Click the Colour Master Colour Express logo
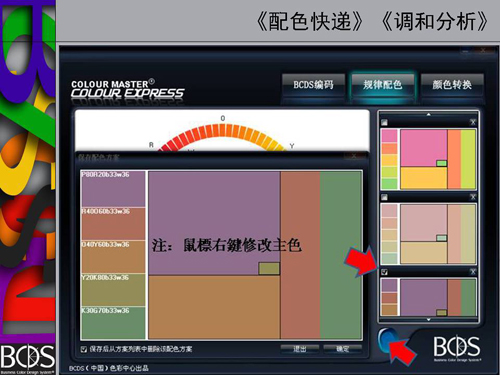This screenshot has height=375, width=500. point(127,89)
